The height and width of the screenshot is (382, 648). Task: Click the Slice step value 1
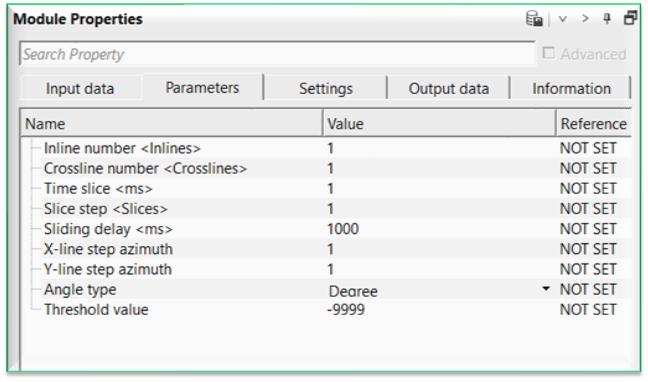click(330, 209)
